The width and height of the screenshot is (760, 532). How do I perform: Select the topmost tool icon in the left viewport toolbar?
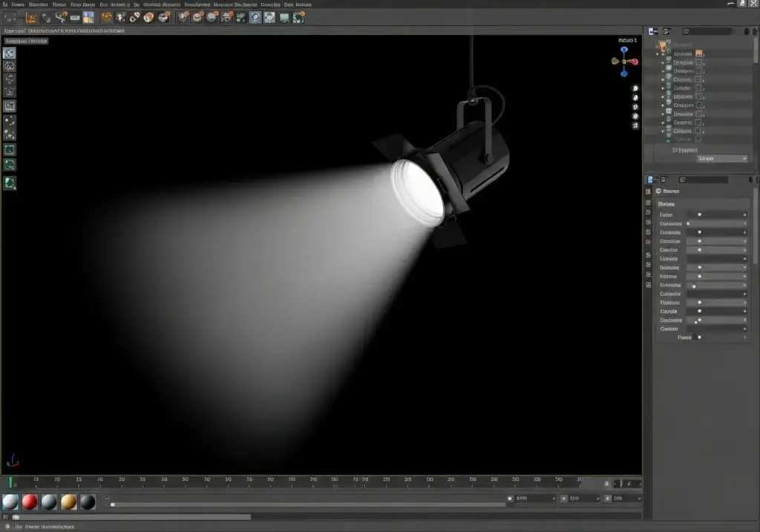click(x=10, y=52)
